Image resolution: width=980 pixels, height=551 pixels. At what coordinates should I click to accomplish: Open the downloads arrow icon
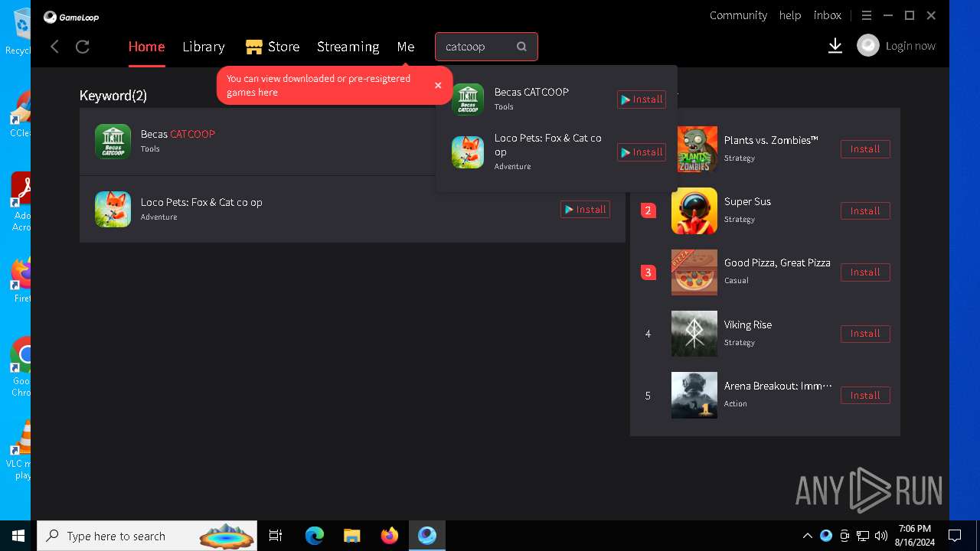835,47
